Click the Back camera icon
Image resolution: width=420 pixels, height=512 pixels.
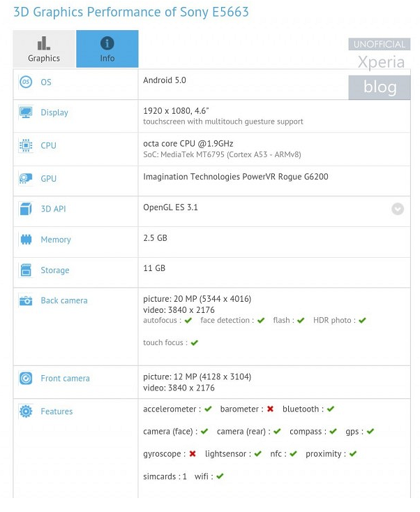click(x=26, y=300)
